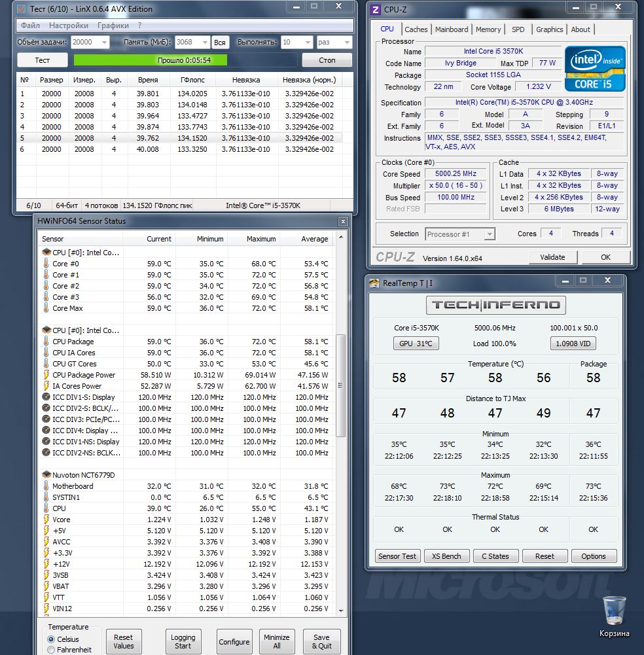The image size is (644, 655).
Task: Click scroll down arrow in HWiNFO64 list
Action: click(340, 611)
